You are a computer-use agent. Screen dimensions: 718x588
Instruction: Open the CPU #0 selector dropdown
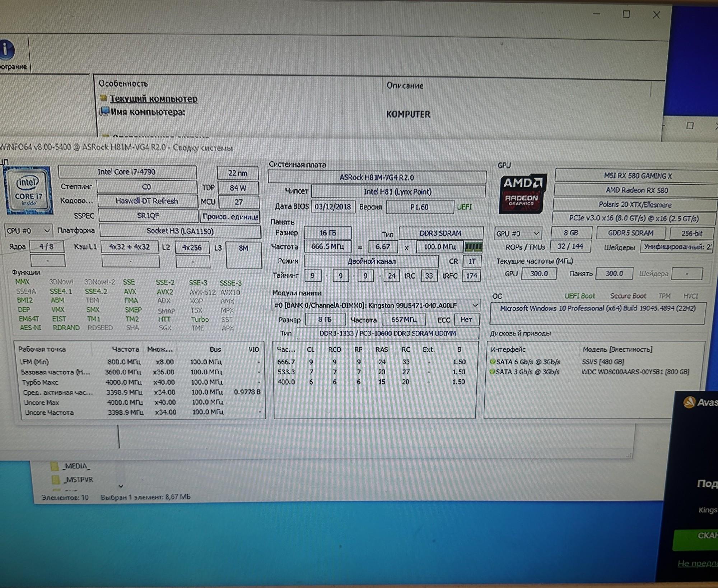tap(28, 231)
